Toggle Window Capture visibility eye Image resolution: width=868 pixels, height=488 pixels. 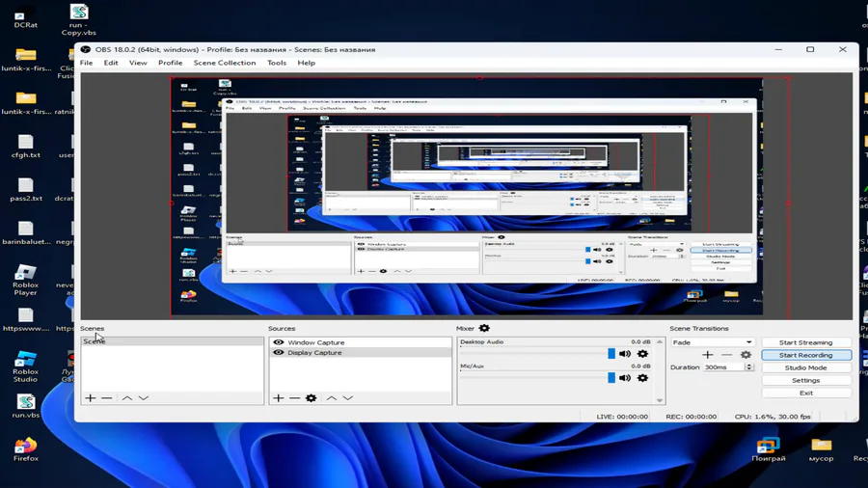pos(279,342)
